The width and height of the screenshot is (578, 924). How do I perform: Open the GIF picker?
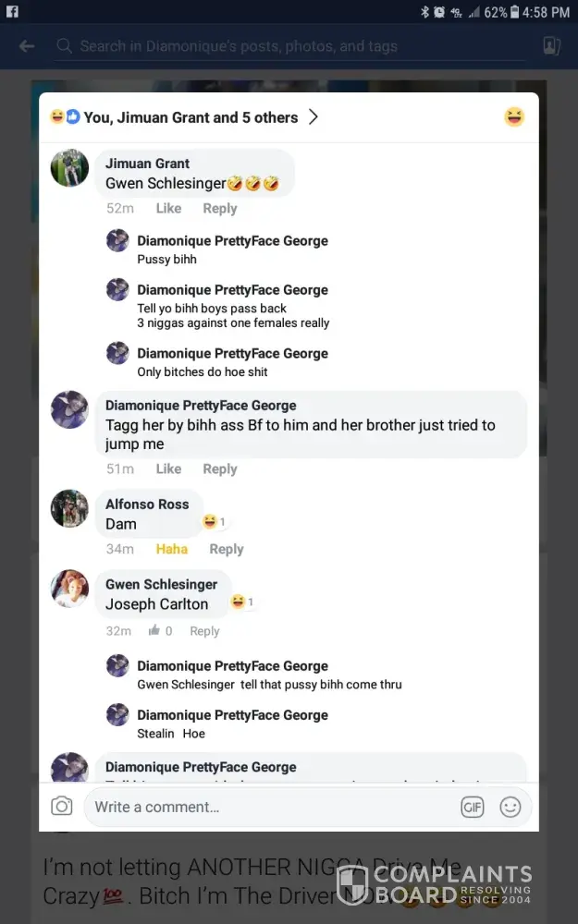pos(472,807)
